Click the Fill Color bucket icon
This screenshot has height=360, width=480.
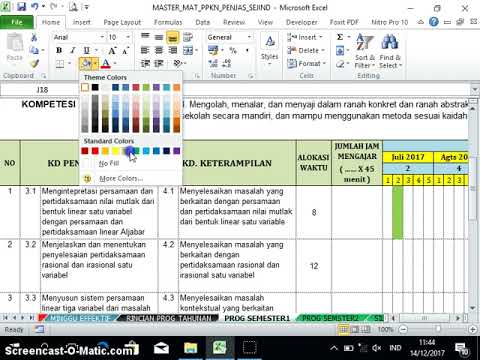pyautogui.click(x=86, y=63)
